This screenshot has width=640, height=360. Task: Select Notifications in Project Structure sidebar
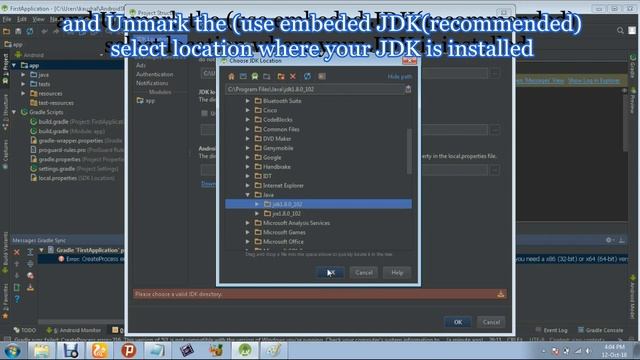coord(152,83)
